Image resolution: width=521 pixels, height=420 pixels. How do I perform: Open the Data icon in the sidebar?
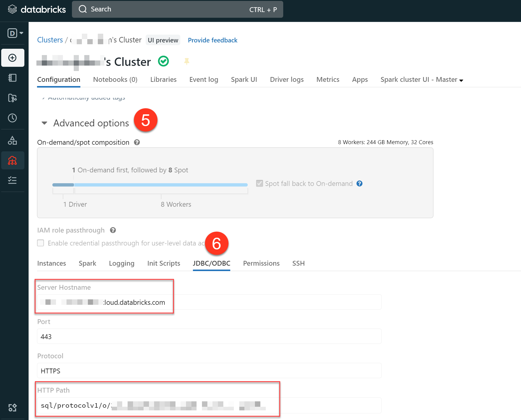pos(13,140)
